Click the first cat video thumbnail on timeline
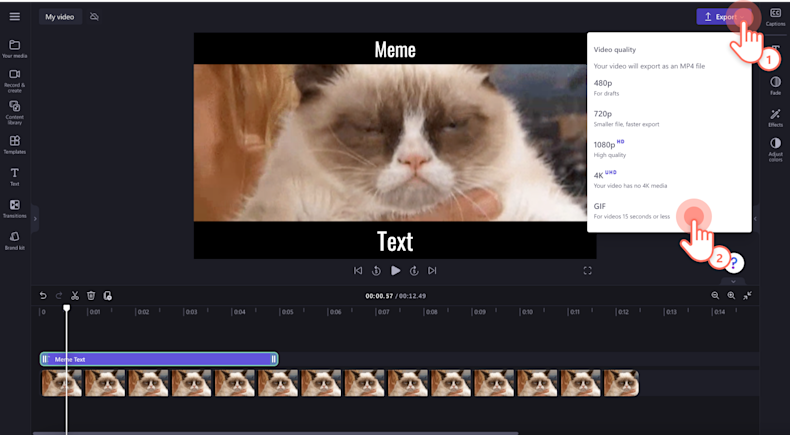Screen dimensions: 790x435 [61, 383]
